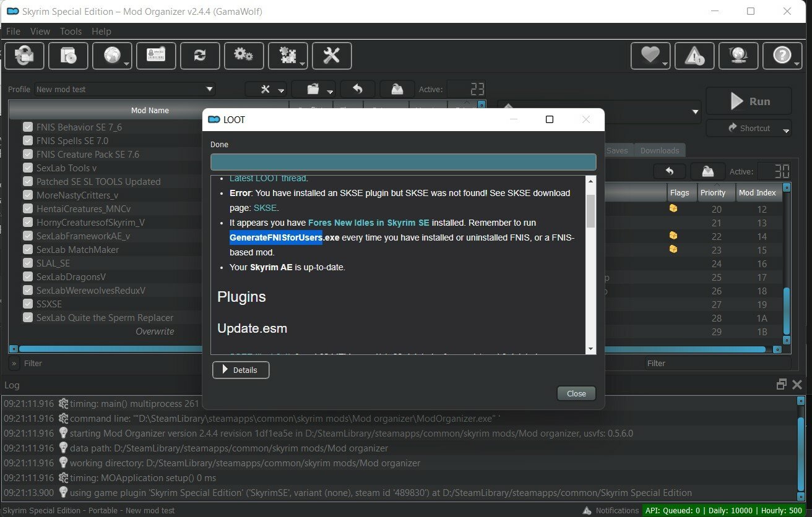Open the Manage Instances toolbar icon
The height and width of the screenshot is (517, 812).
coord(24,56)
